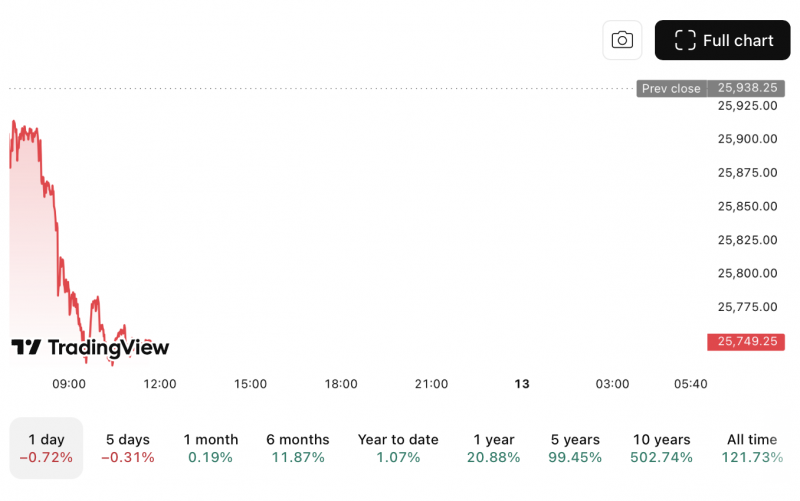Switch to the 1 year range
The height and width of the screenshot is (501, 800).
(x=493, y=448)
